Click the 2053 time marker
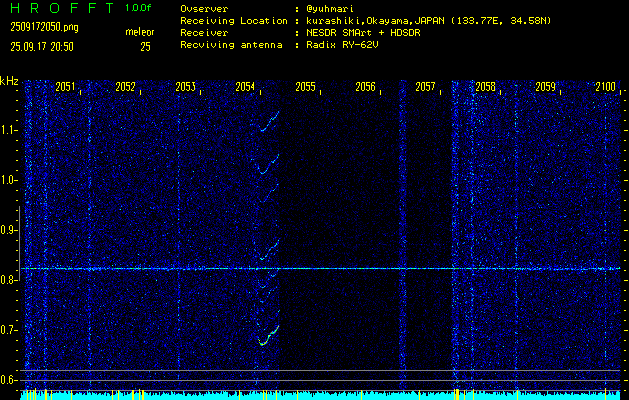 click(185, 87)
